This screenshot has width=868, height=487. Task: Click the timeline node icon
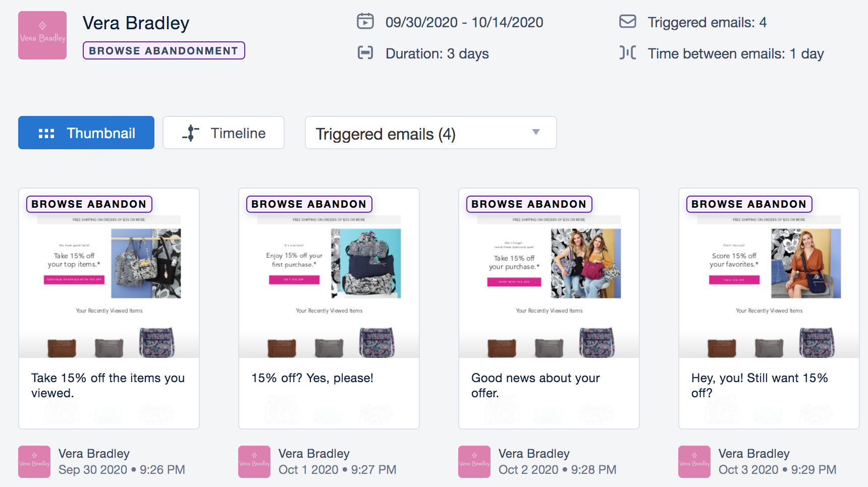pos(191,133)
